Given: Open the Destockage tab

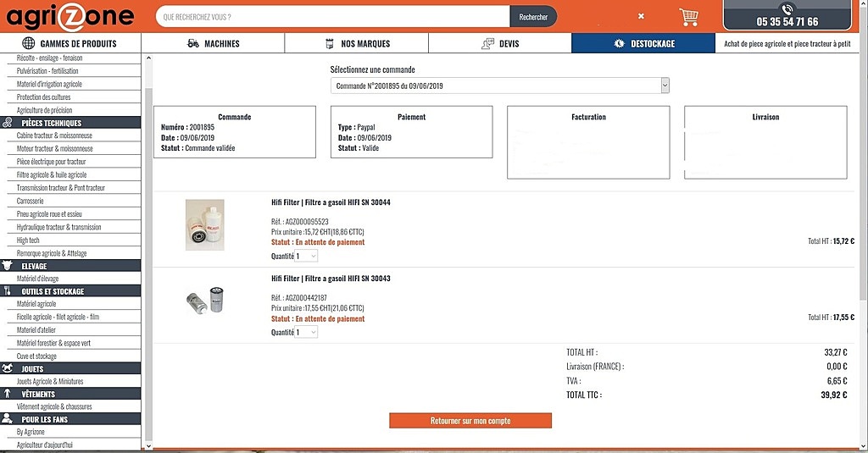Looking at the screenshot, I should [x=643, y=43].
